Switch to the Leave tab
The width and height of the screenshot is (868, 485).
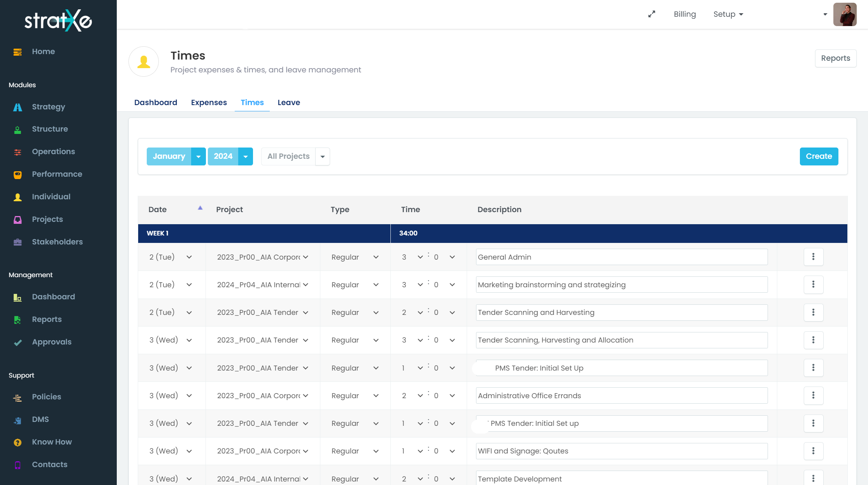pyautogui.click(x=288, y=102)
